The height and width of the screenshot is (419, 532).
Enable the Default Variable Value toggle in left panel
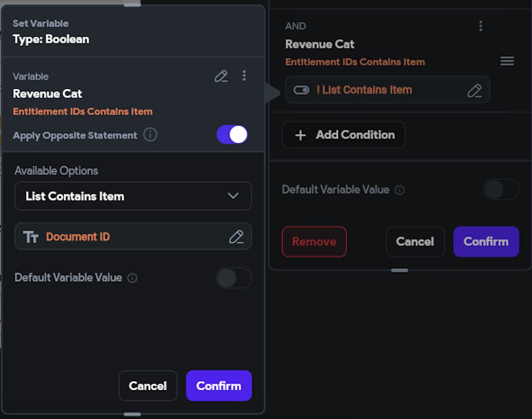[234, 278]
